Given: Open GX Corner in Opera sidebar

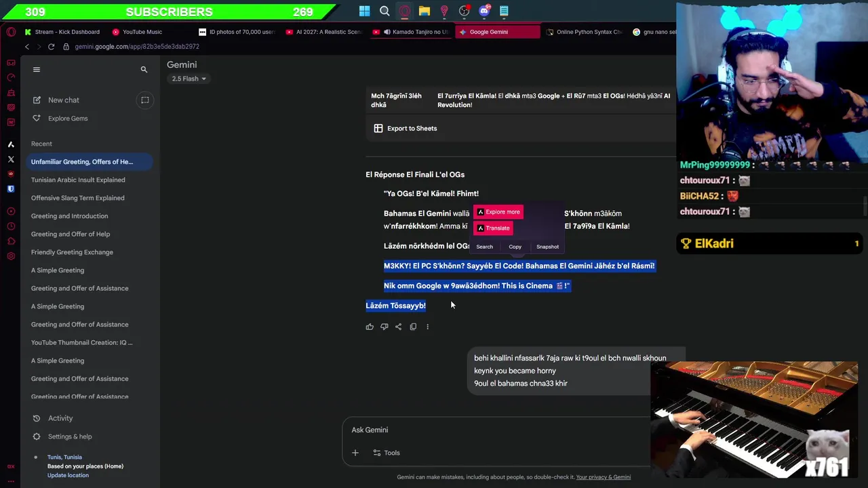Looking at the screenshot, I should pyautogui.click(x=11, y=62).
